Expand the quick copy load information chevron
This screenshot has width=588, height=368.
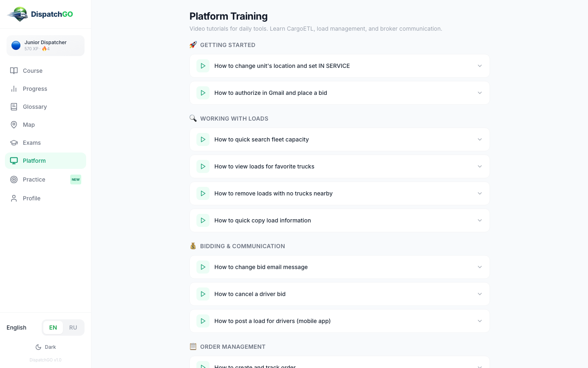click(480, 220)
